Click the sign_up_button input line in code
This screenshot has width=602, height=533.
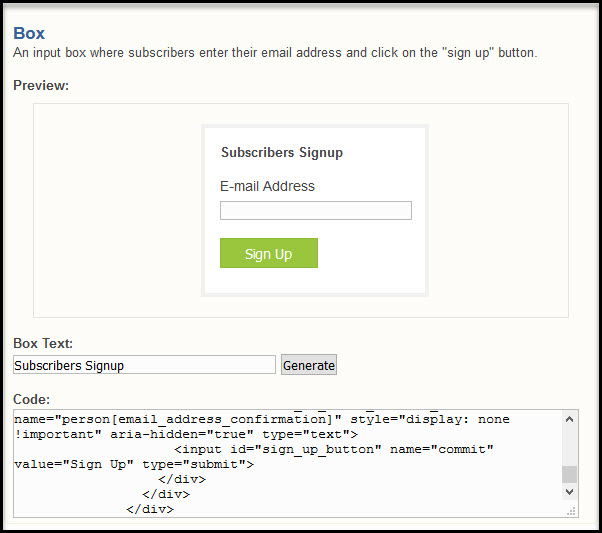tap(334, 449)
